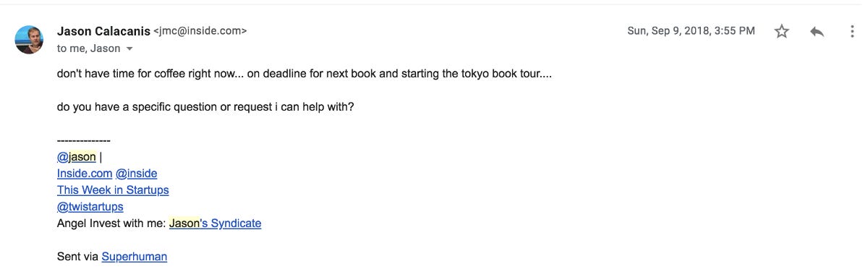This screenshot has height=277, width=868.
Task: Expand recipient details arrow beside 'to me, Jason'
Action: [x=129, y=49]
